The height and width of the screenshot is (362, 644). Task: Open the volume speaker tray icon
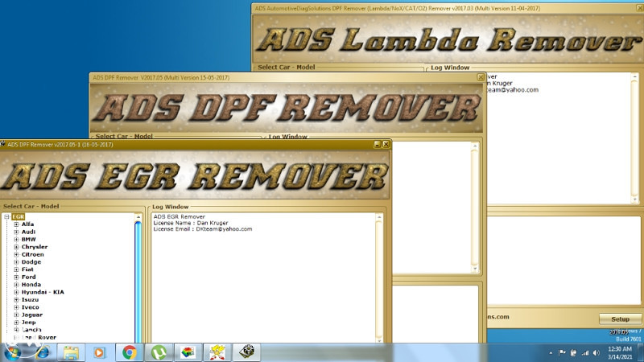tap(597, 352)
